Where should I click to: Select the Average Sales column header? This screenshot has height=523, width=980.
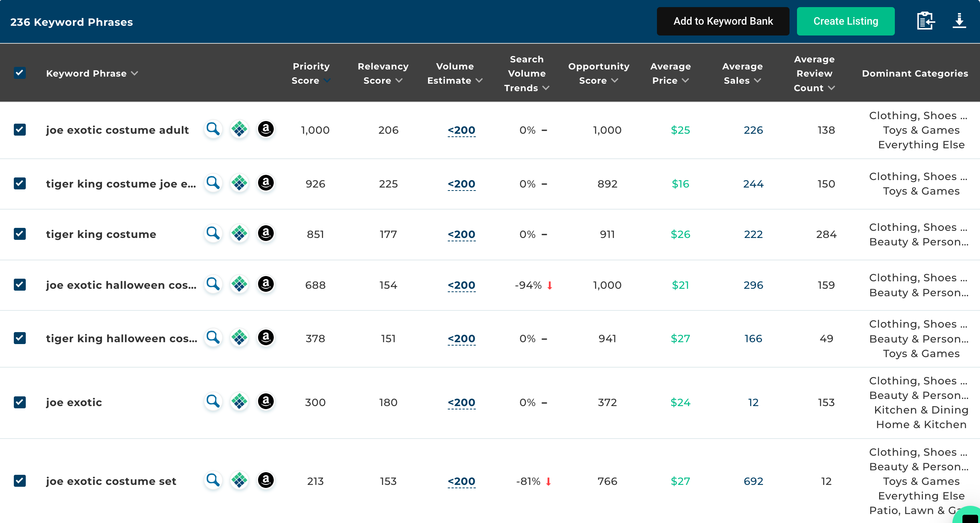tap(741, 72)
